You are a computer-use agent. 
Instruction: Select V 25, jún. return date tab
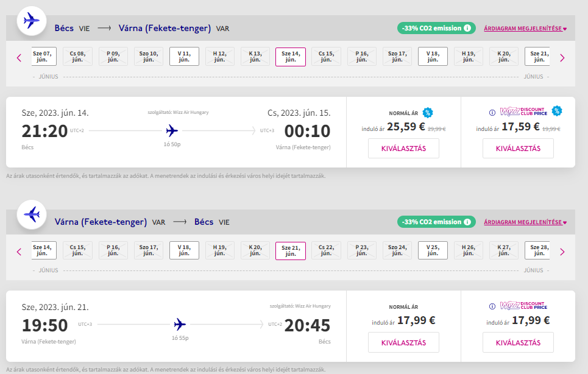[433, 250]
